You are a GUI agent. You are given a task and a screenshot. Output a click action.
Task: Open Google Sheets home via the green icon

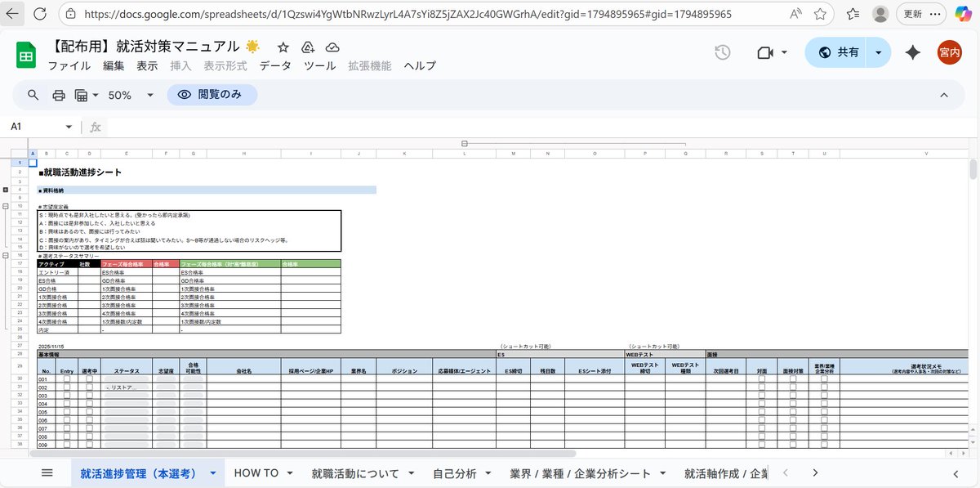pos(25,54)
